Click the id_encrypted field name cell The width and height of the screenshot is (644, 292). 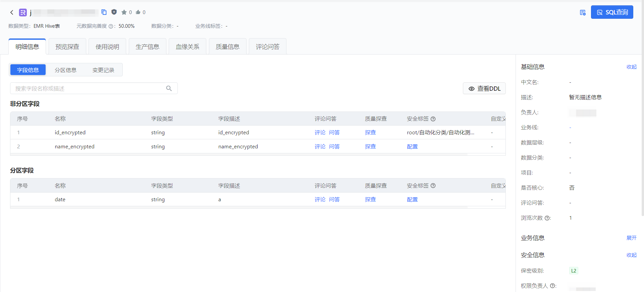coord(70,133)
